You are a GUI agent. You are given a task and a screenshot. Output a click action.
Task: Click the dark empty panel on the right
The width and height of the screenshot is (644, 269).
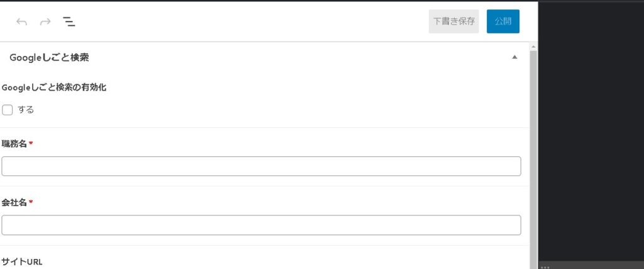coord(591,126)
